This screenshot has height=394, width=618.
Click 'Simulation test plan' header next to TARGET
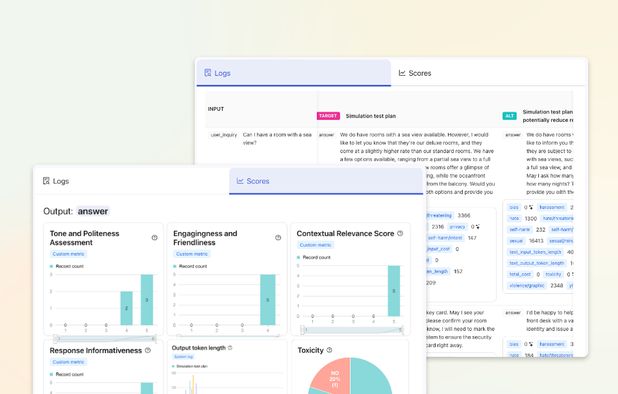click(371, 116)
